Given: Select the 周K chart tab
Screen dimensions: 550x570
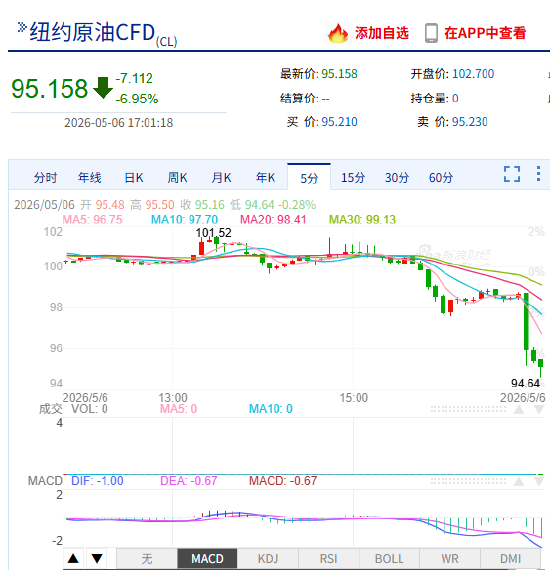Looking at the screenshot, I should [177, 178].
